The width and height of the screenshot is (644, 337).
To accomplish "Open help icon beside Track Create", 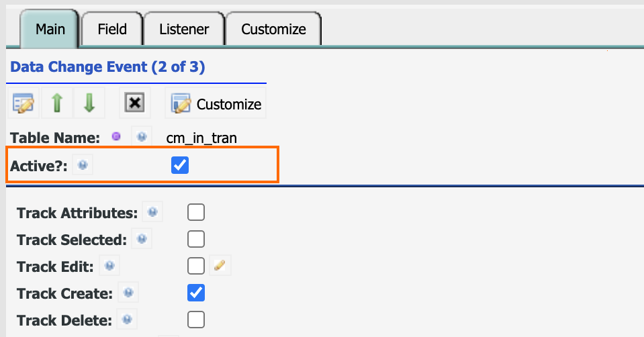I will (x=128, y=292).
